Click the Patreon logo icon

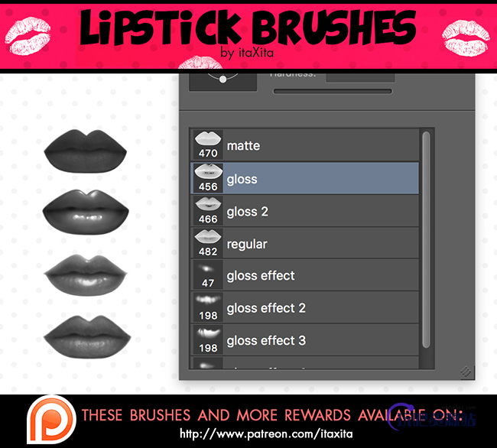coord(52,420)
